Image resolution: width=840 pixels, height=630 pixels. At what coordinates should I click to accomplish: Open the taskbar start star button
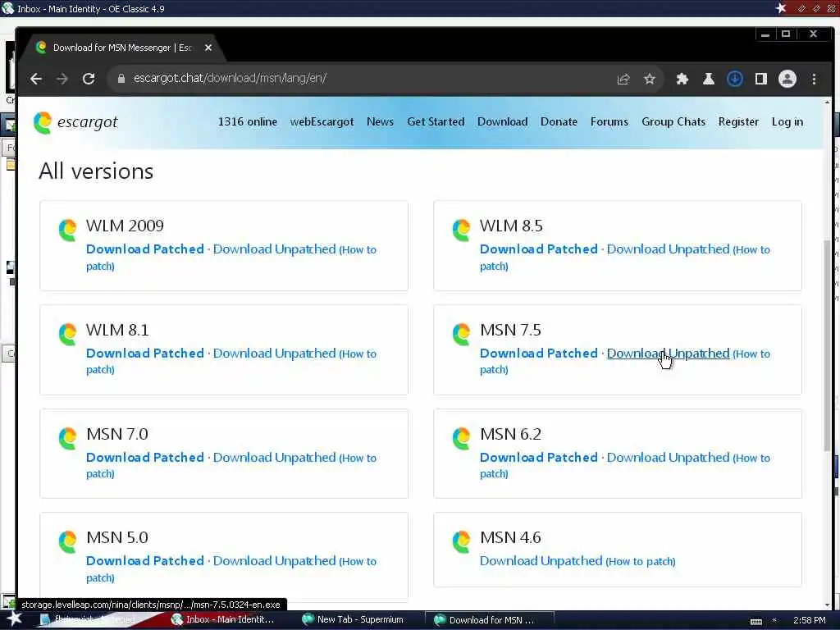tap(14, 619)
